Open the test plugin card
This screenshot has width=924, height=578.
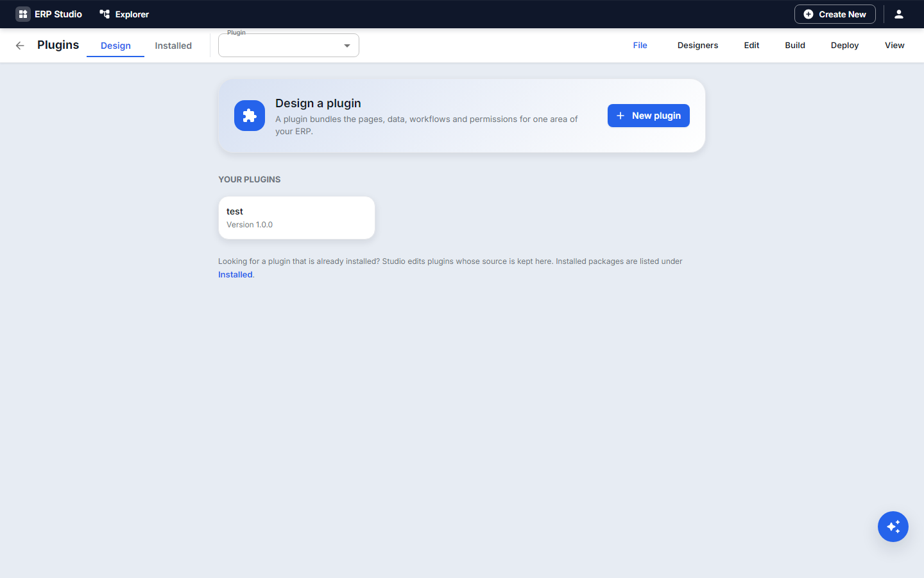pos(296,218)
